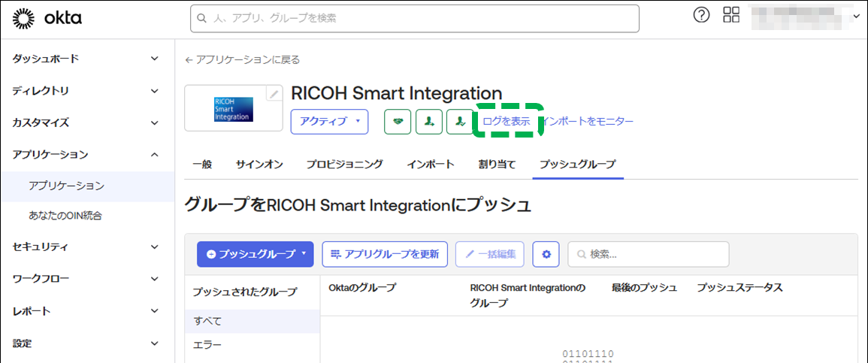Image resolution: width=868 pixels, height=363 pixels.
Task: Open the インポートをモニター link
Action: [588, 121]
